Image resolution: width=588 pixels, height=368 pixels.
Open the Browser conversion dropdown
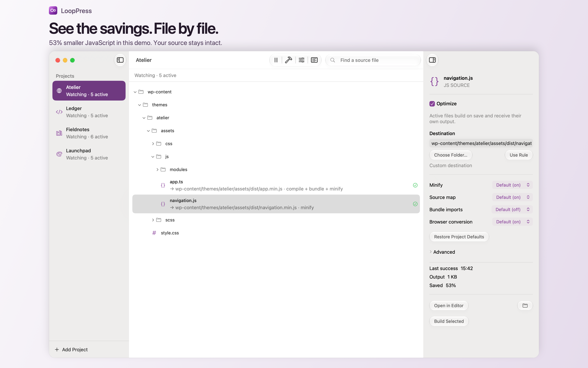coord(512,222)
